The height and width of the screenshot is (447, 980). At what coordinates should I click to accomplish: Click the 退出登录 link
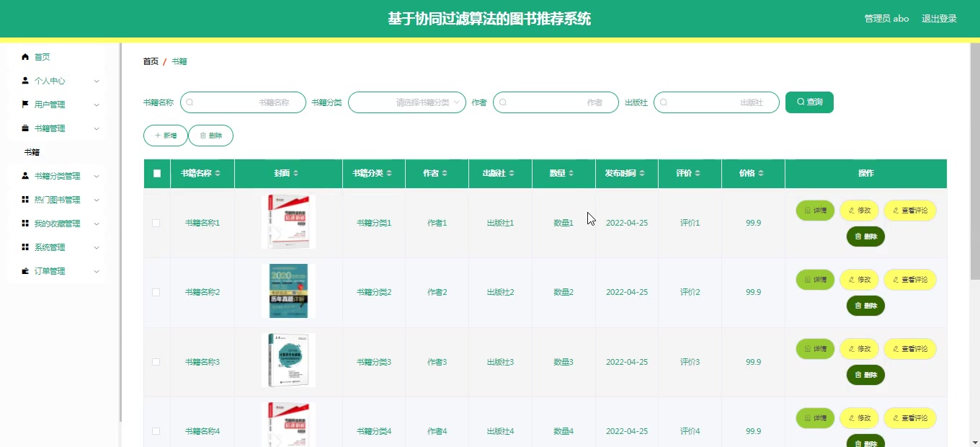939,18
